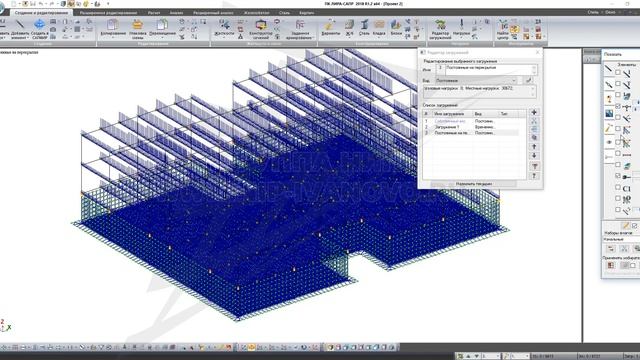Click the add load case plus button
Screen dimensions: 640x360
534,112
